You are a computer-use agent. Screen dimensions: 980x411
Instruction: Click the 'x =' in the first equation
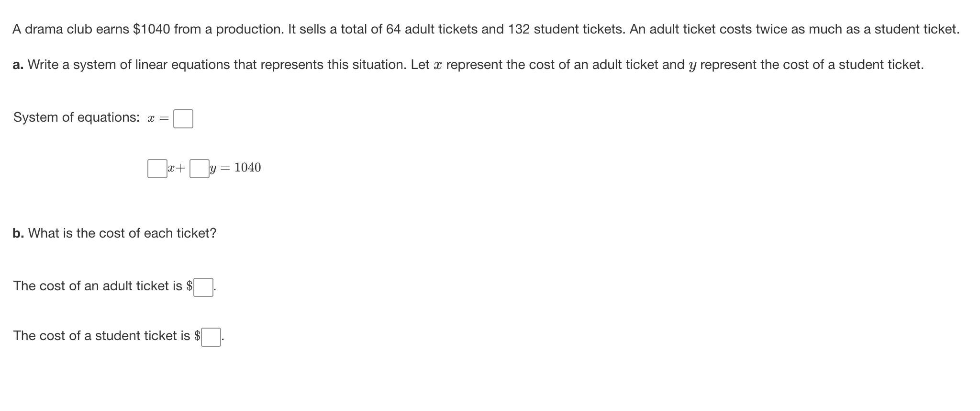pos(158,119)
